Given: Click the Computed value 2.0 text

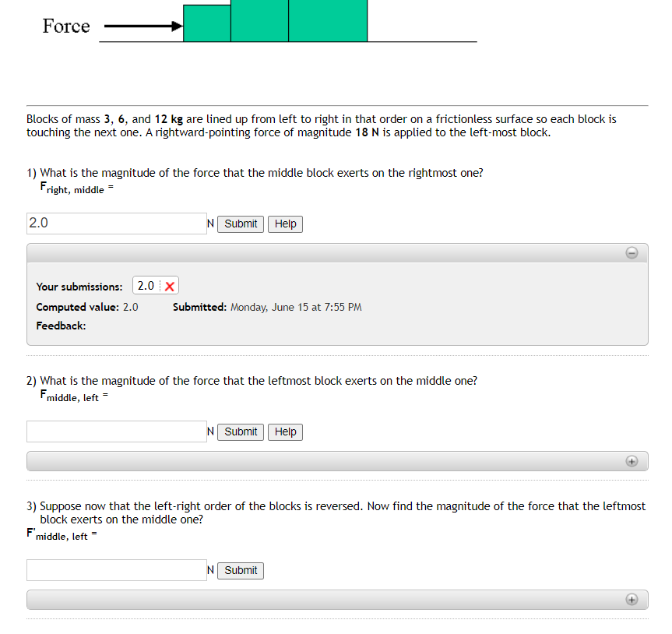Looking at the screenshot, I should point(86,307).
